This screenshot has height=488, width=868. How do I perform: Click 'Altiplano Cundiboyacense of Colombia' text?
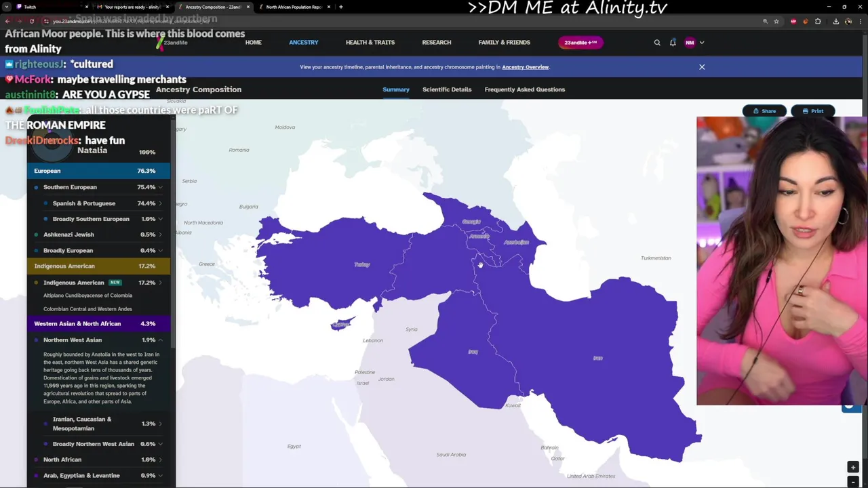pyautogui.click(x=88, y=296)
